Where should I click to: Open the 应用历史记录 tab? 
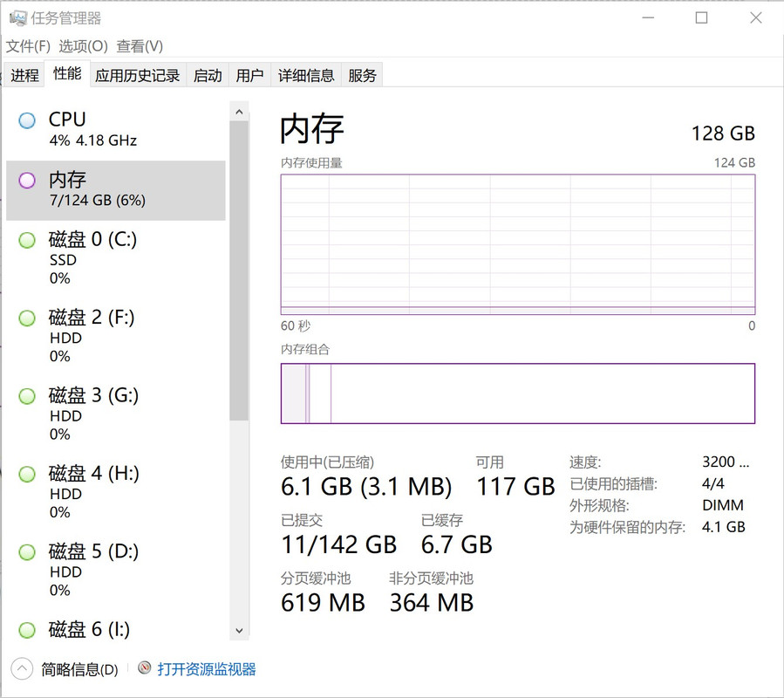click(138, 76)
